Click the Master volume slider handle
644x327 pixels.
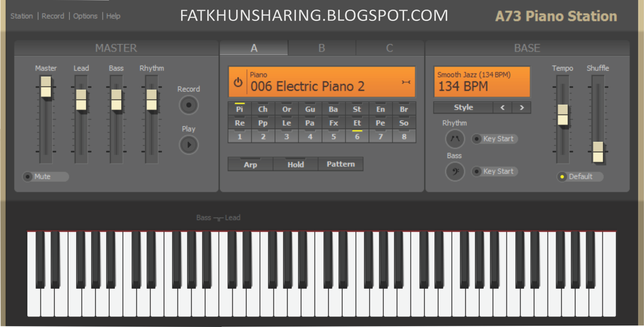[x=46, y=86]
